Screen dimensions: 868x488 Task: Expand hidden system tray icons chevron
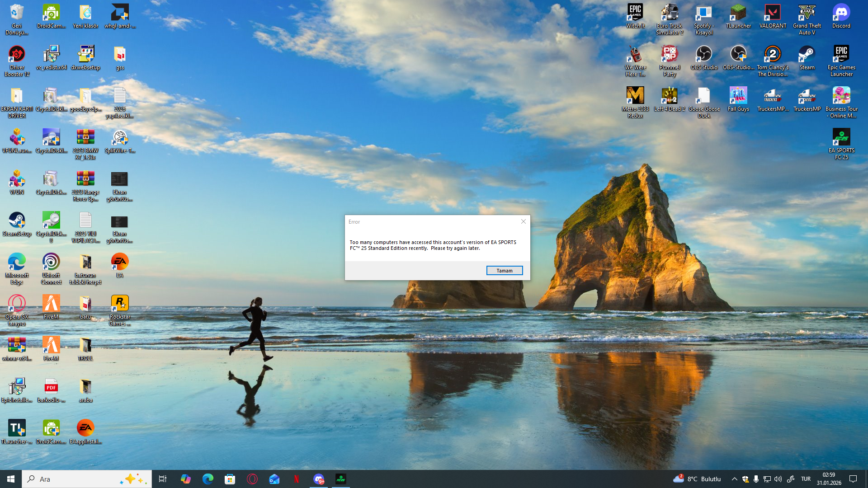(734, 479)
